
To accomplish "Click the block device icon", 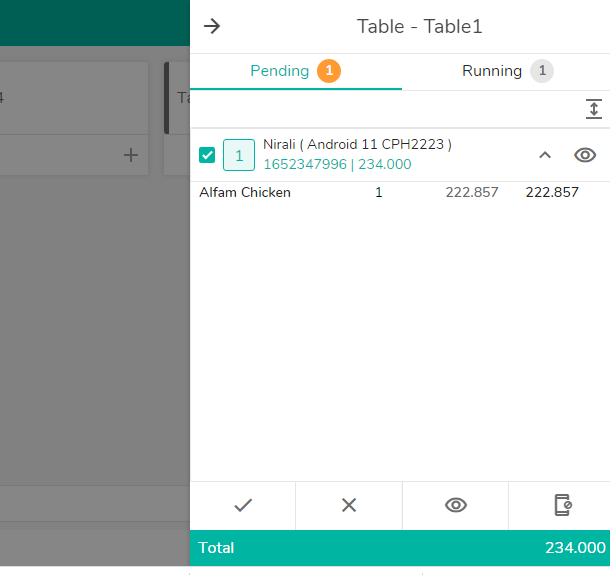I will pos(563,505).
